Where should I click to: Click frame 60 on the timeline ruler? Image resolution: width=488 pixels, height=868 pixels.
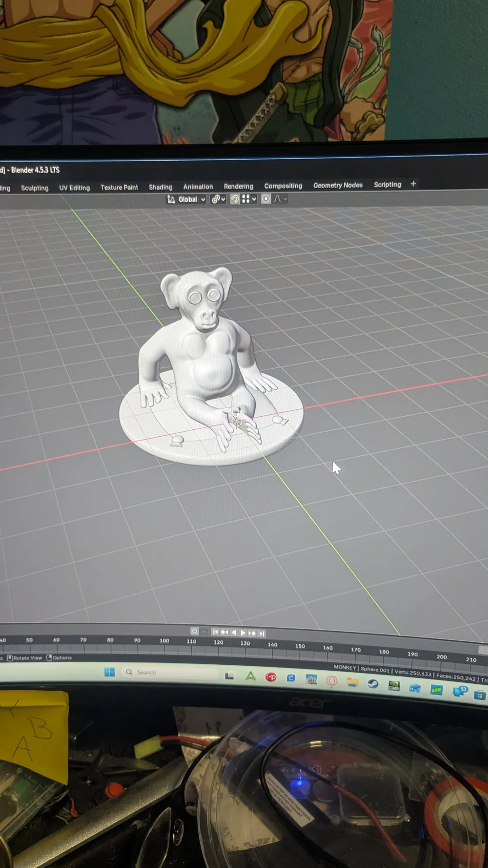pyautogui.click(x=56, y=639)
